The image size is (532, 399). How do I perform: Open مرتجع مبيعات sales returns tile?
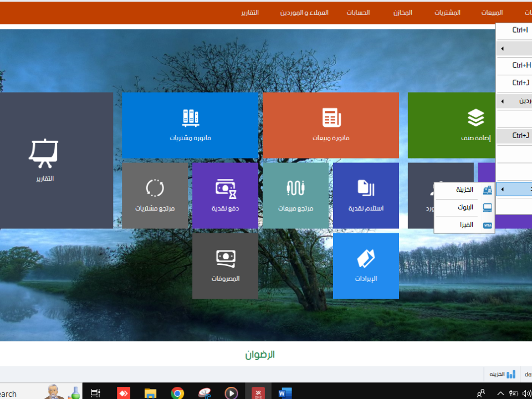[295, 195]
